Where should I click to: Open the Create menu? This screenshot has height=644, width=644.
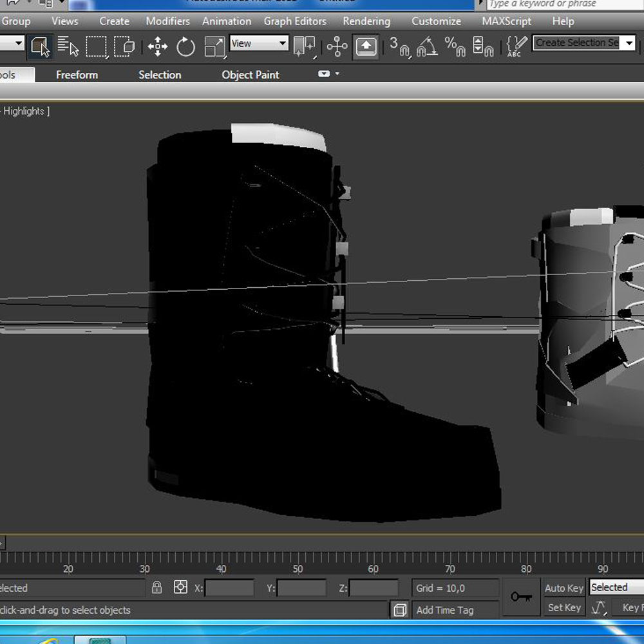click(114, 21)
